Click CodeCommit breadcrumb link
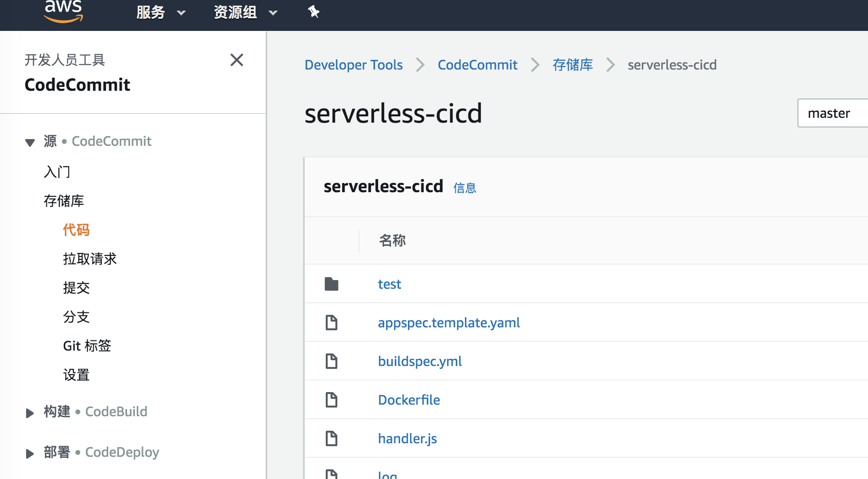Viewport: 868px width, 479px height. coord(477,65)
